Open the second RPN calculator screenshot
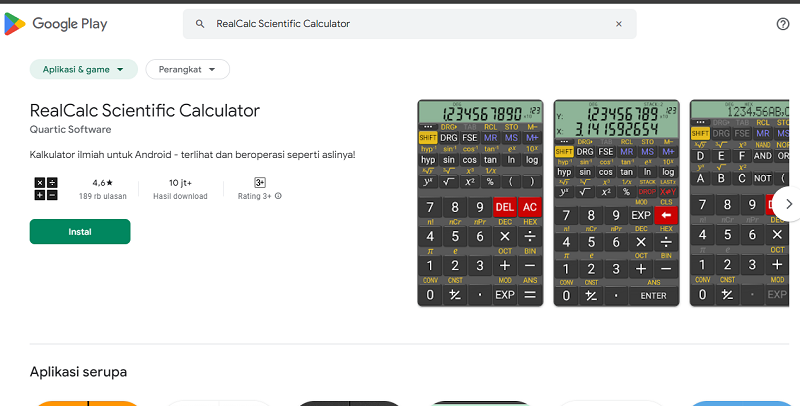 click(616, 203)
